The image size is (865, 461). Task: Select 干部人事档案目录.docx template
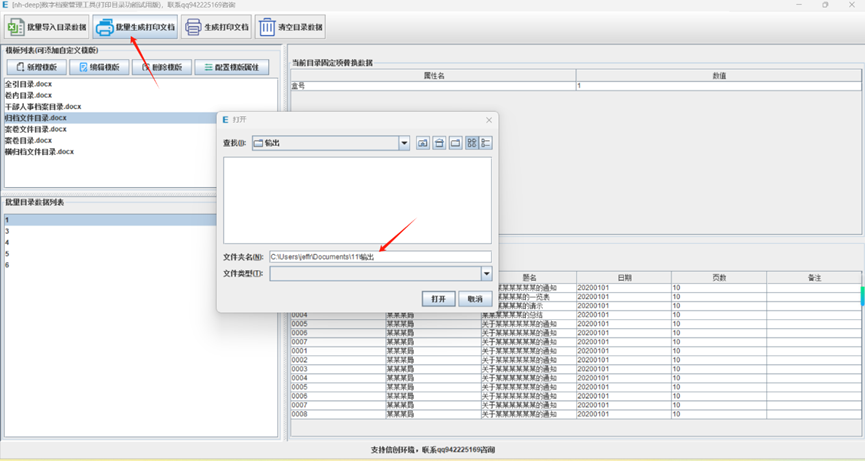pos(43,106)
